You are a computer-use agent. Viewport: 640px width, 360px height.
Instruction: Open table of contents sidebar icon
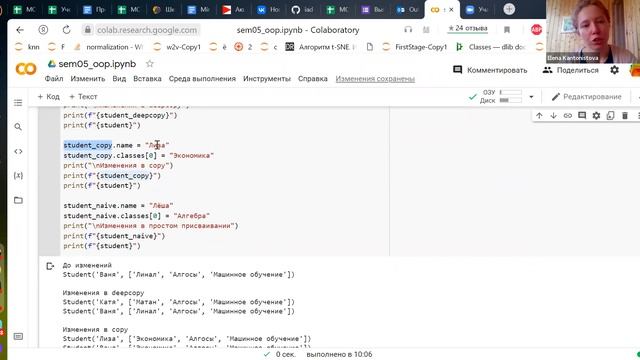click(x=18, y=103)
